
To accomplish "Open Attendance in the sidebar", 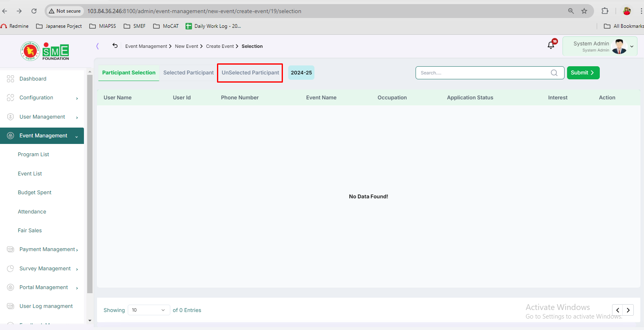I will [32, 212].
